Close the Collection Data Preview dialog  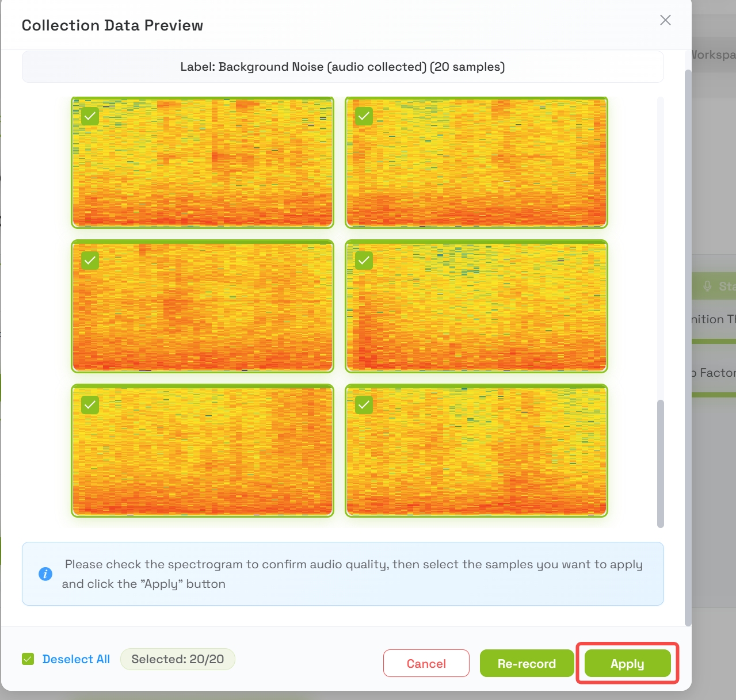click(665, 20)
